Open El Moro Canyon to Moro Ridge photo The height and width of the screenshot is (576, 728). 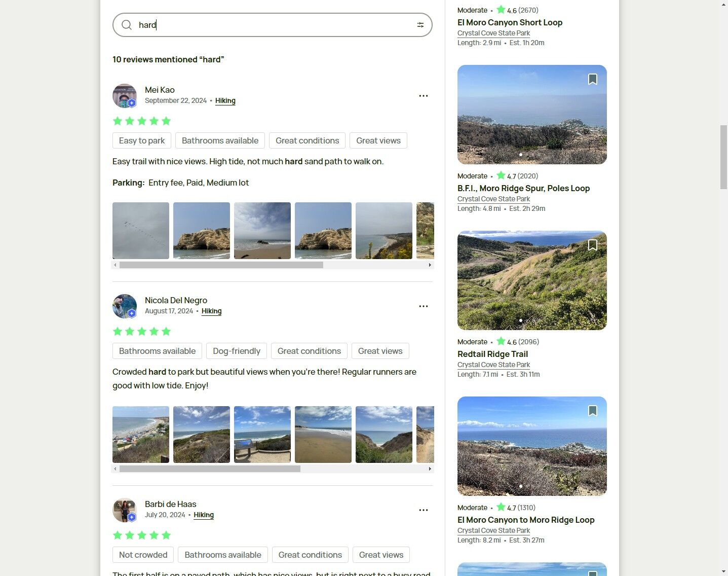click(x=532, y=446)
